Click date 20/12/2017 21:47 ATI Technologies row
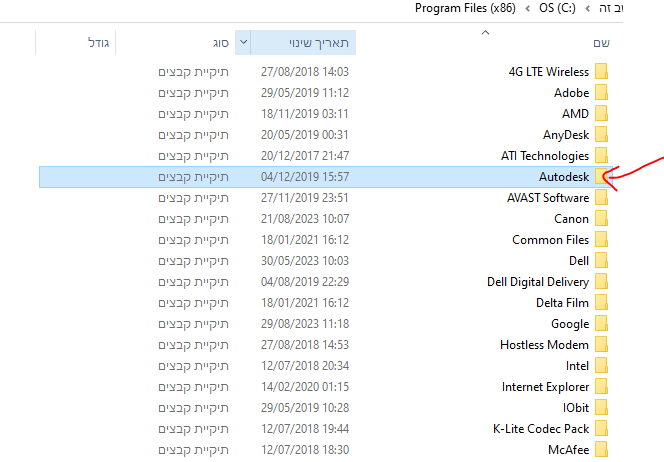664x462 pixels. pos(305,155)
